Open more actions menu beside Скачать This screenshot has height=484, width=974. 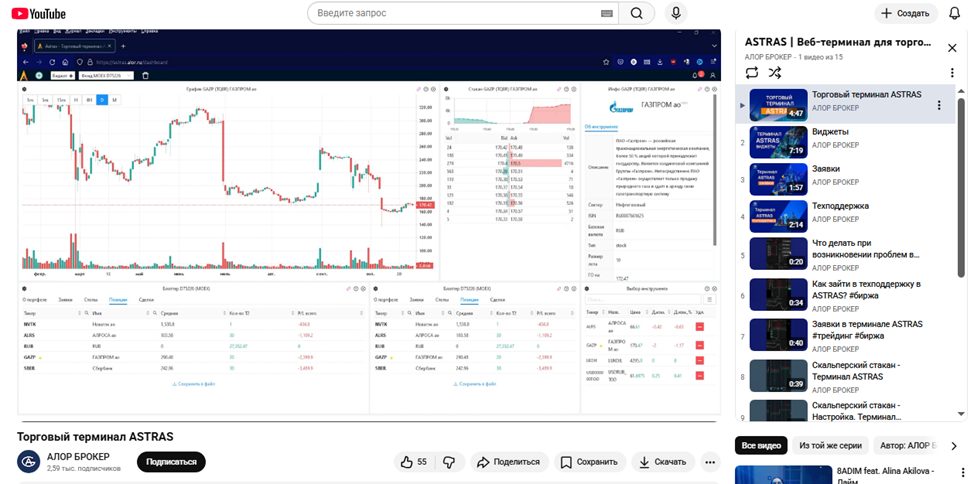click(x=710, y=462)
